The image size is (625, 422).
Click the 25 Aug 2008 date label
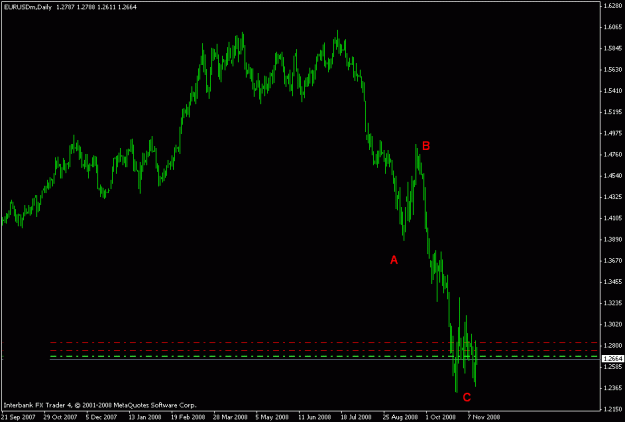click(400, 417)
